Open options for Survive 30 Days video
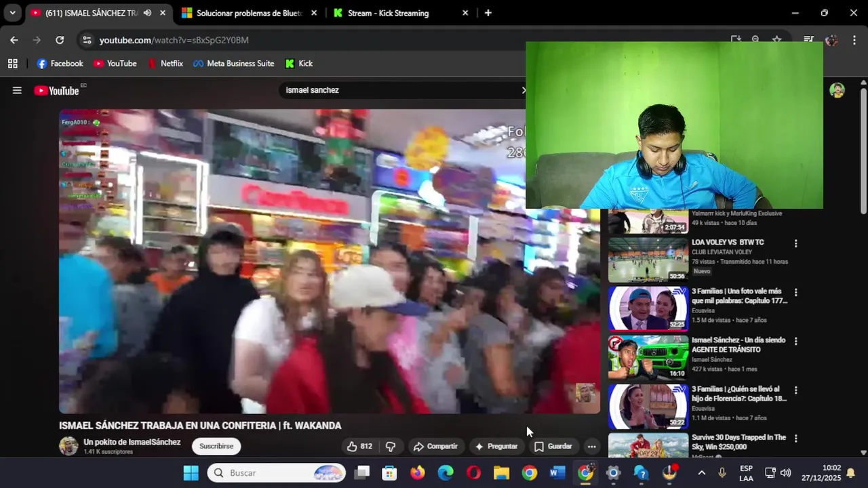This screenshot has width=868, height=488. (x=796, y=439)
